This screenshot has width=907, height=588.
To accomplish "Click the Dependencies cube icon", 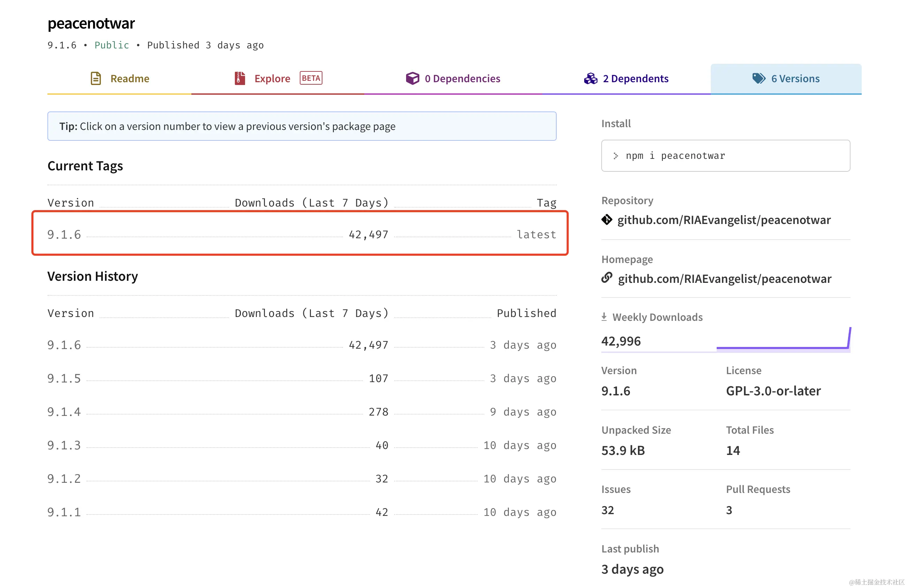I will pos(412,78).
